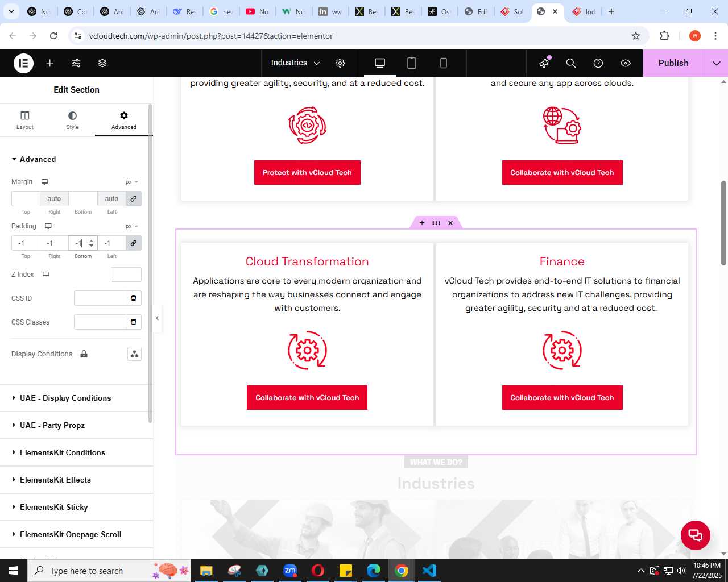Switch to the Layout tab
The width and height of the screenshot is (728, 582).
coord(25,120)
